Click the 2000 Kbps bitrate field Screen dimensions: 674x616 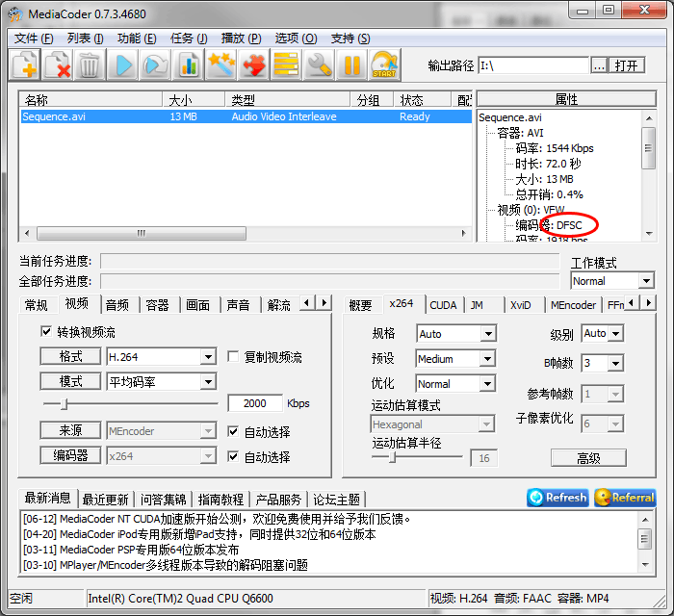click(255, 403)
